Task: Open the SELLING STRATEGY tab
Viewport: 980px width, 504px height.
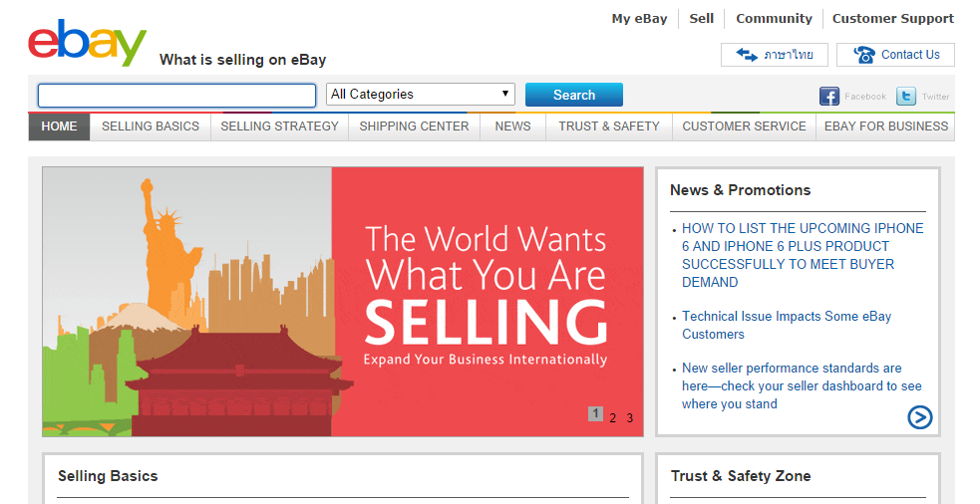Action: point(279,126)
